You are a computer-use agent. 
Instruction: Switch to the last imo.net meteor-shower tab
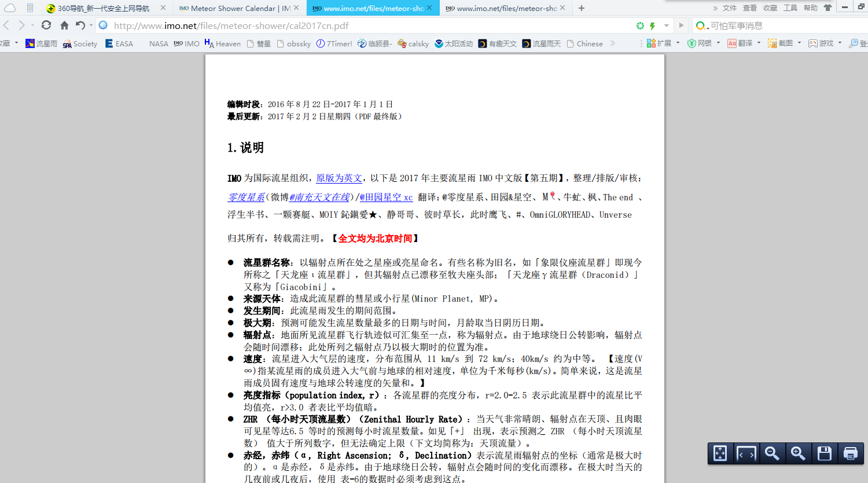(x=501, y=8)
